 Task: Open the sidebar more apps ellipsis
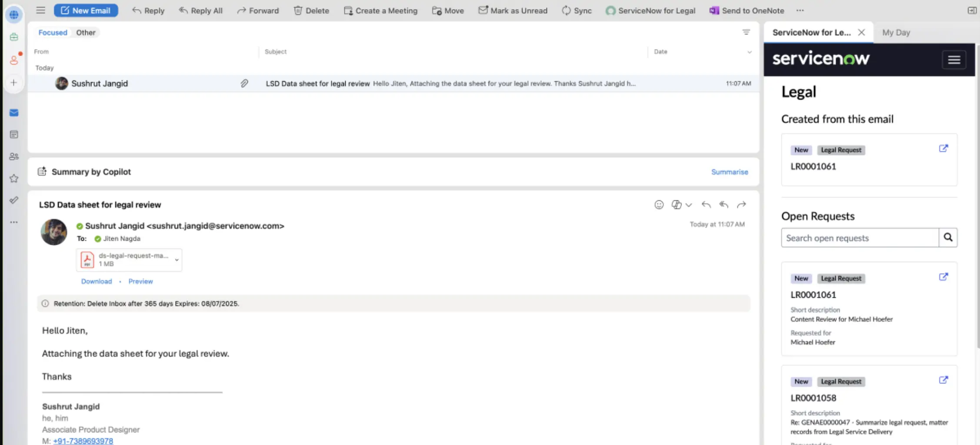[14, 222]
